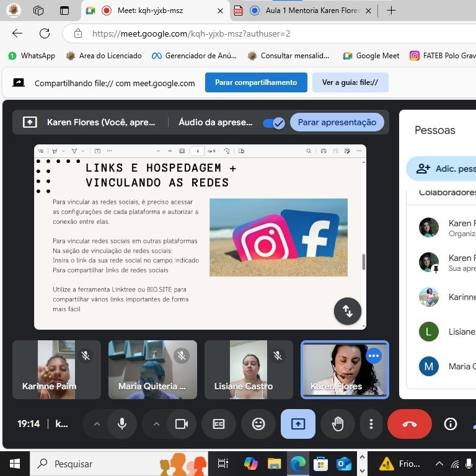The image size is (476, 476).
Task: Select PDF draw tool
Action: (74, 151)
